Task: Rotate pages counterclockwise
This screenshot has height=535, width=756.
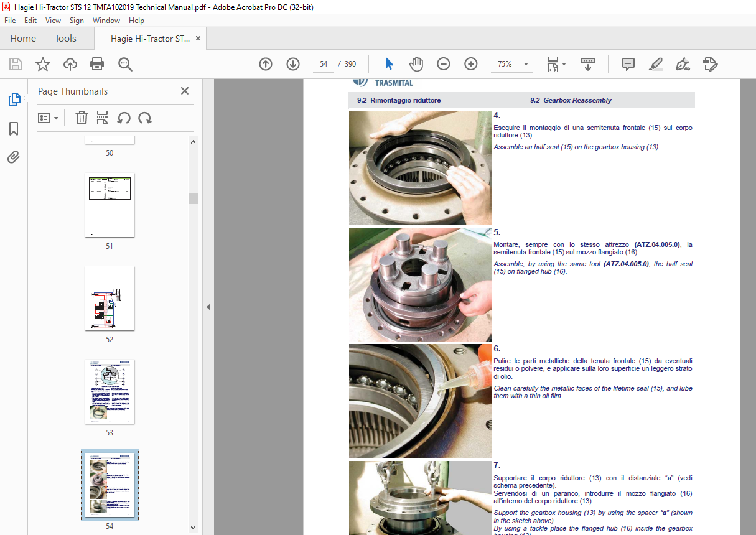Action: pos(124,118)
